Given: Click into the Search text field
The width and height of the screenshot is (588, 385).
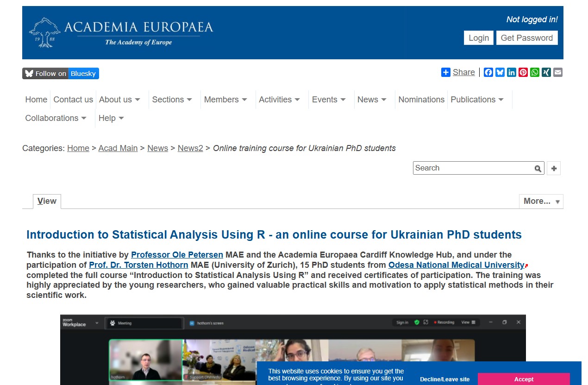Looking at the screenshot, I should (472, 168).
